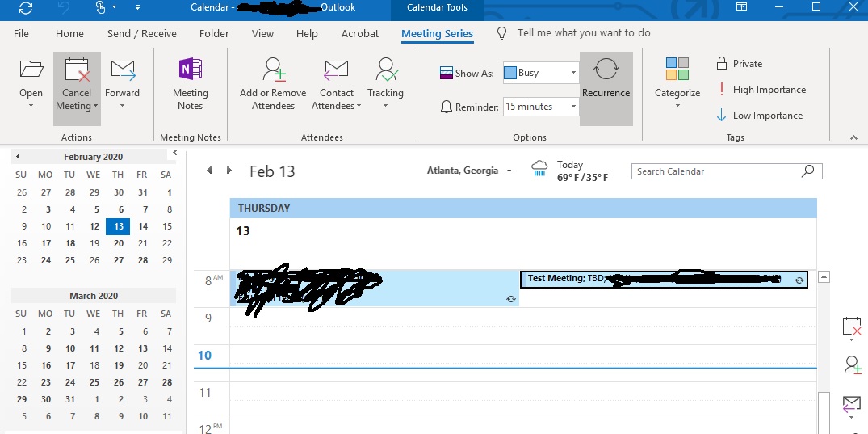868x434 pixels.
Task: Click the Ribbon Display Options icon
Action: coord(741,6)
